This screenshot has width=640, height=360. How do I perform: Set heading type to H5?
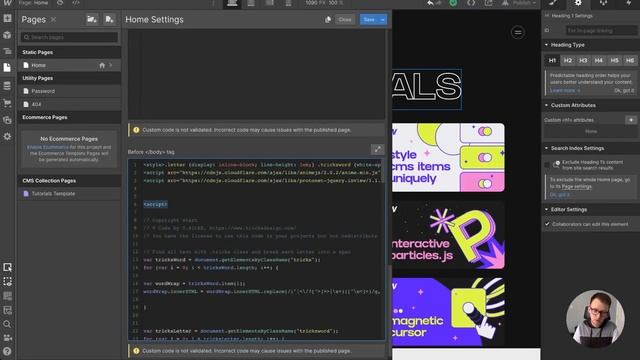614,60
